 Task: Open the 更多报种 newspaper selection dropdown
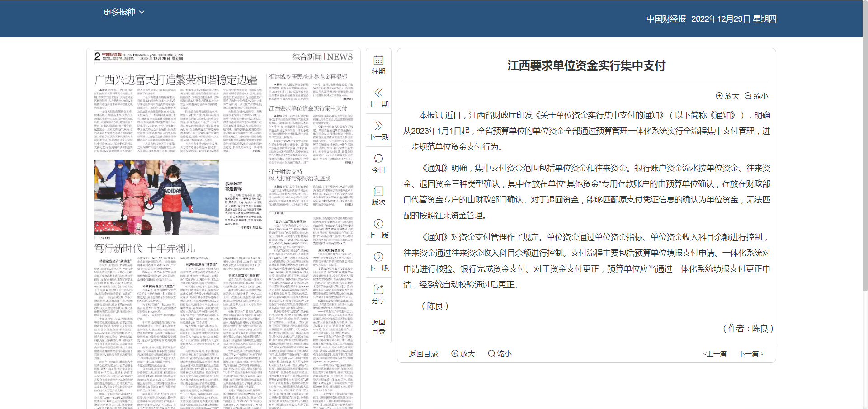118,12
